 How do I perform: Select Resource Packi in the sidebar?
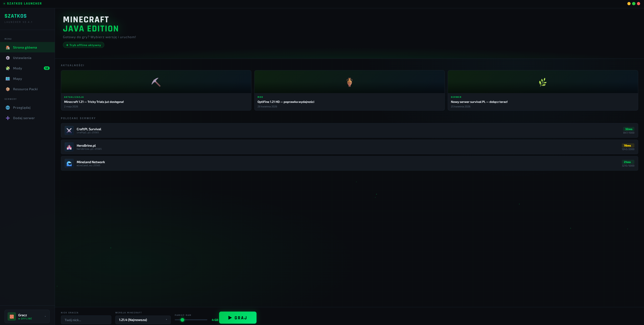tap(27, 89)
